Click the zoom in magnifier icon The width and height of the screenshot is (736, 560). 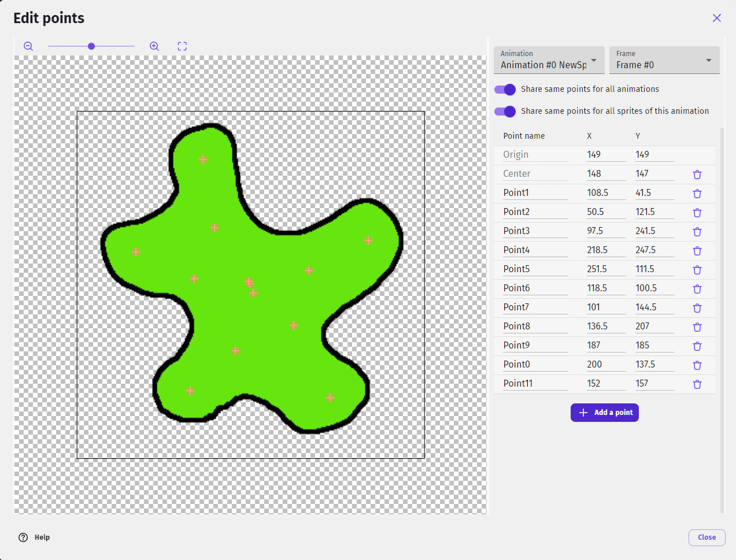154,46
